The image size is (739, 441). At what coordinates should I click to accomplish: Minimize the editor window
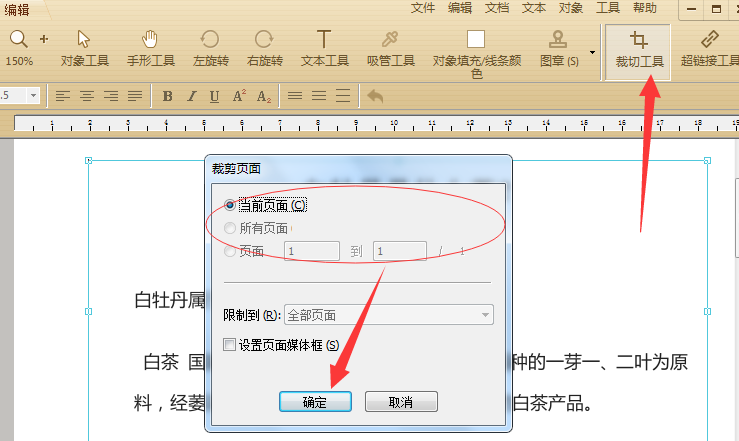(691, 9)
